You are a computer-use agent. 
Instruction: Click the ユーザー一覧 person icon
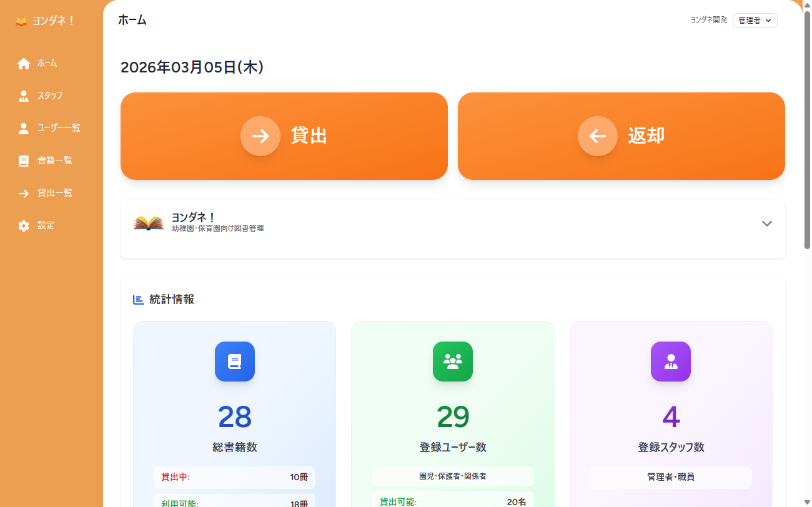[24, 128]
